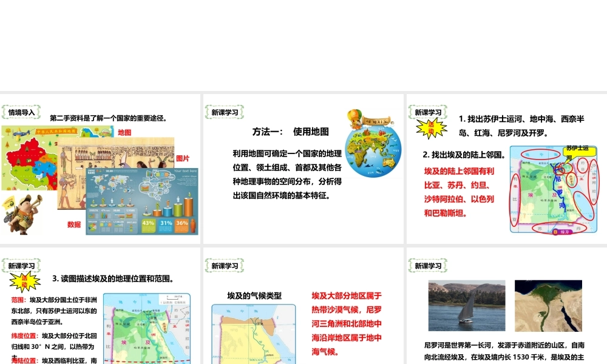
Task: Click the starburst 活动 icon beside step 1
Action: point(431,128)
